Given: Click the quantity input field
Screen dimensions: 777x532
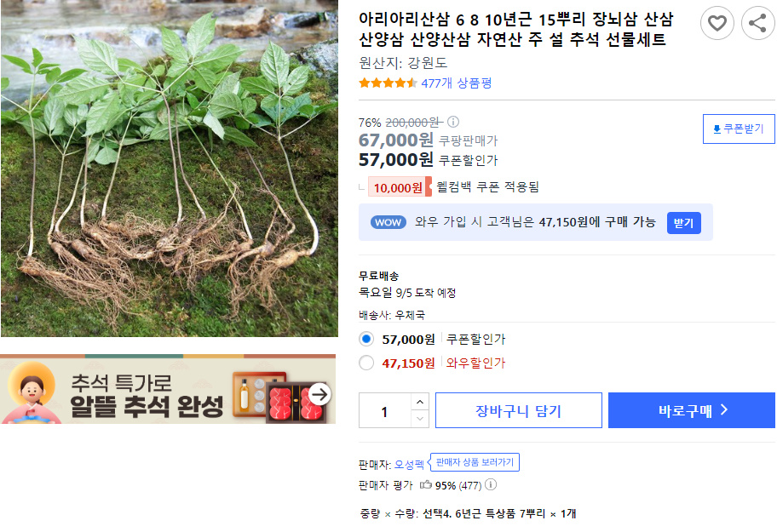Looking at the screenshot, I should (x=385, y=410).
